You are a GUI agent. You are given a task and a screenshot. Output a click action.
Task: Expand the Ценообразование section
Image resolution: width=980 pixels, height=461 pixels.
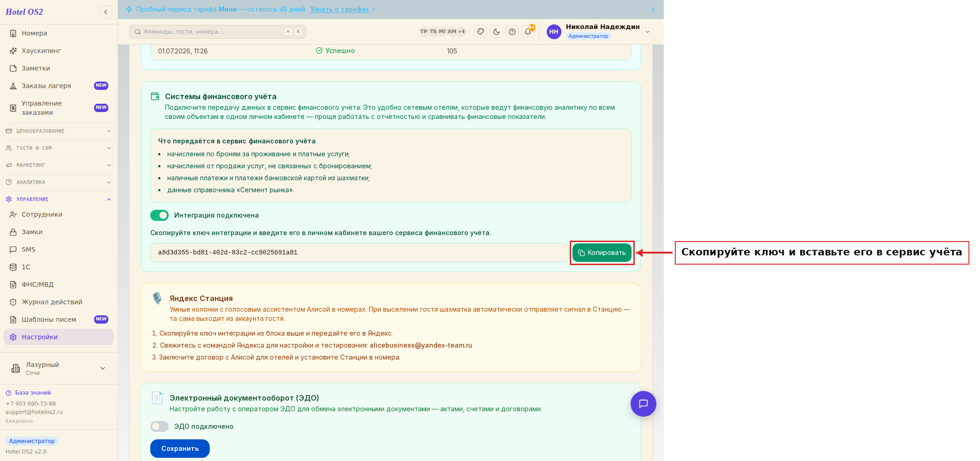[x=59, y=131]
